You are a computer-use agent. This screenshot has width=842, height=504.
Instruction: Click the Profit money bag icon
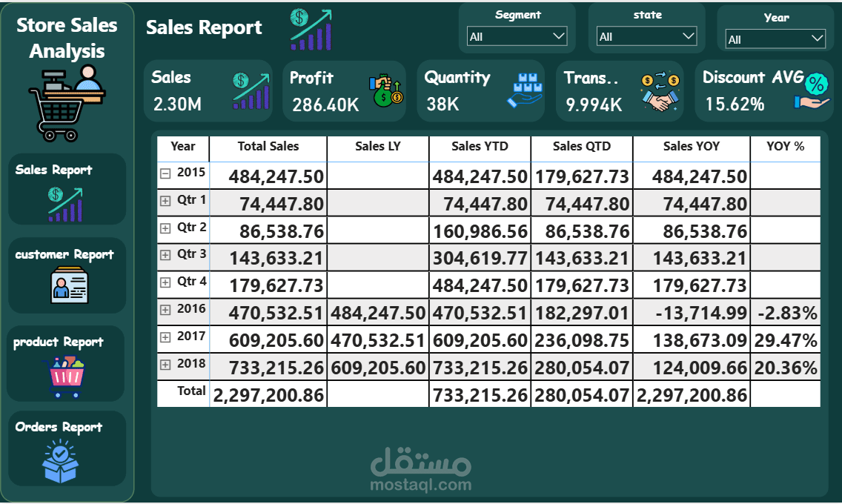(x=385, y=91)
